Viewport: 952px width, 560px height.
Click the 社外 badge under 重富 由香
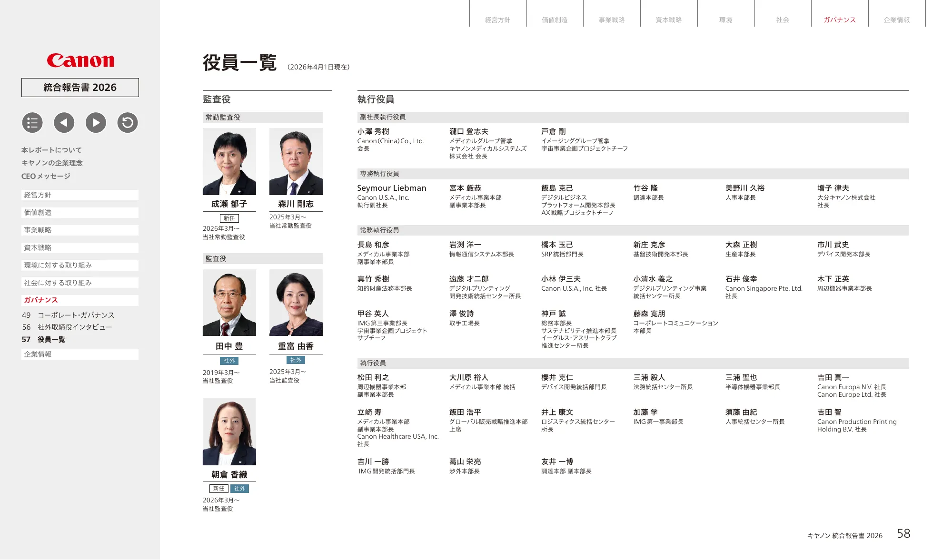coord(296,360)
